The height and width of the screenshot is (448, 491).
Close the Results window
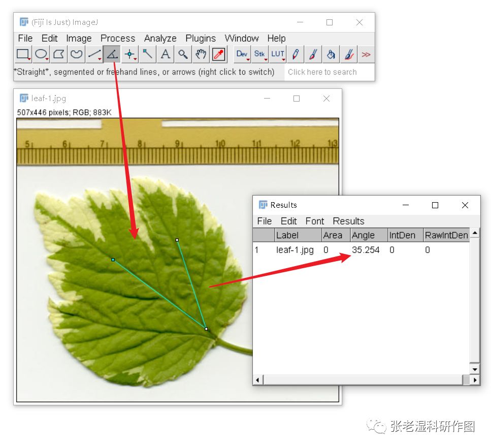point(465,205)
